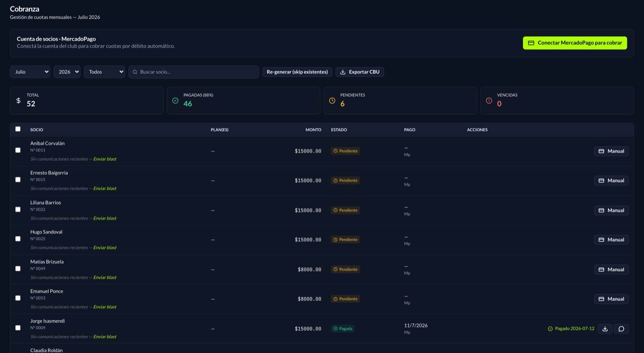Open the 2026 year dropdown
Screen dimensions: 644x353
(x=67, y=72)
